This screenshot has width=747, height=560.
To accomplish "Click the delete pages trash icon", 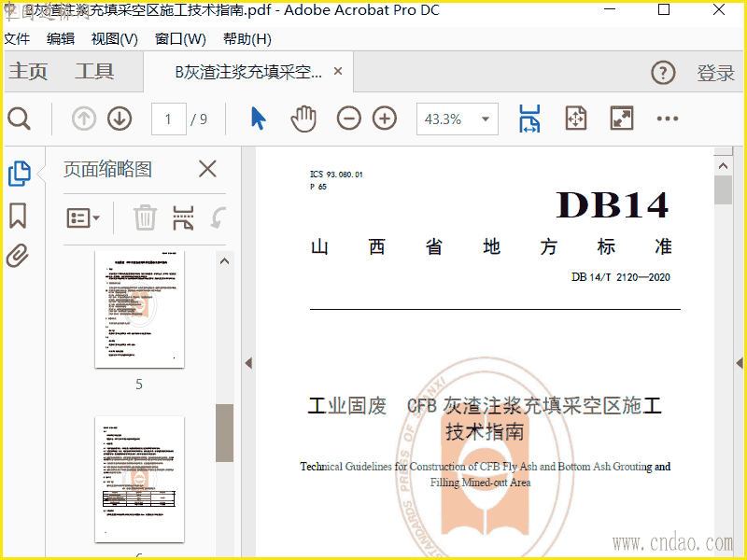I will point(145,218).
